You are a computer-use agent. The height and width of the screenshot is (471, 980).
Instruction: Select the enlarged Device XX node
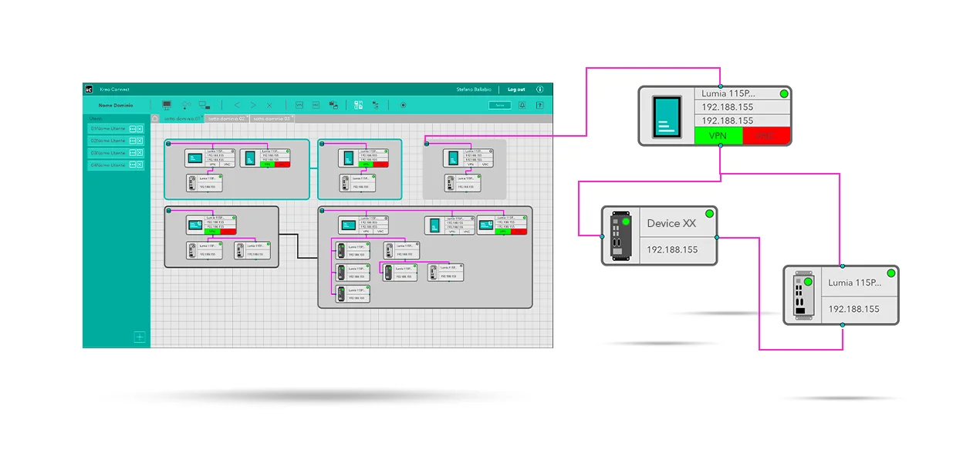click(x=660, y=235)
